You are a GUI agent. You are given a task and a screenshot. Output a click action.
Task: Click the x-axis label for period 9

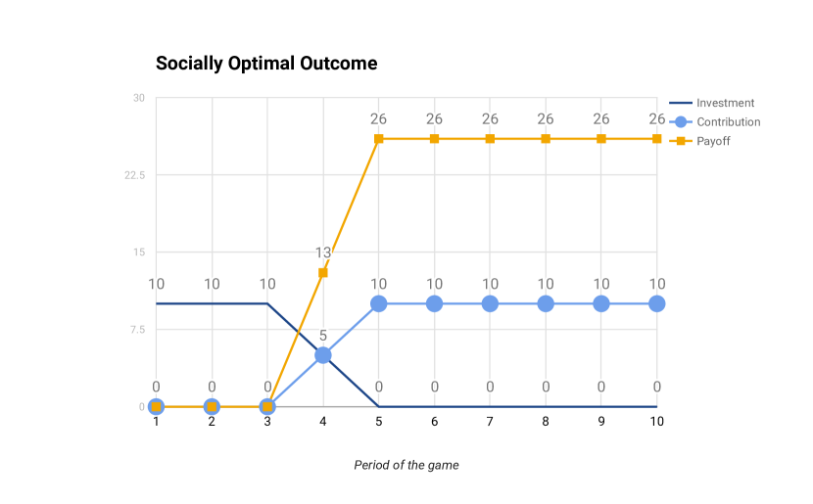(x=601, y=422)
